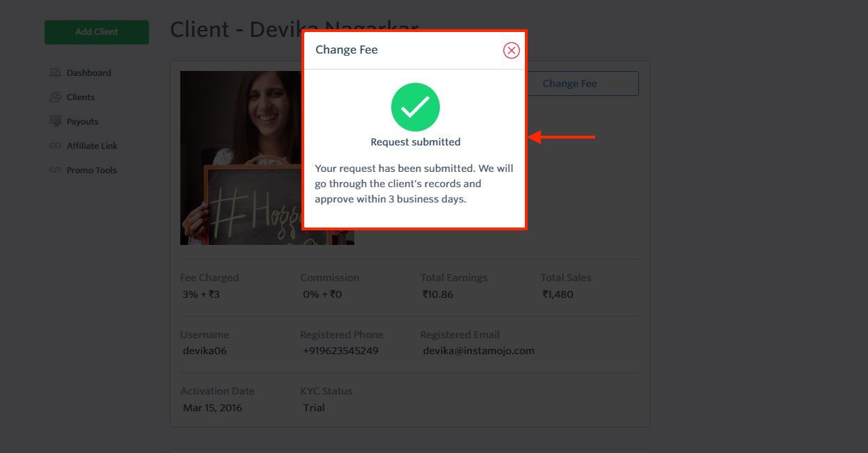Click the email devika@instamojo.com
The height and width of the screenshot is (453, 868).
pyautogui.click(x=479, y=351)
